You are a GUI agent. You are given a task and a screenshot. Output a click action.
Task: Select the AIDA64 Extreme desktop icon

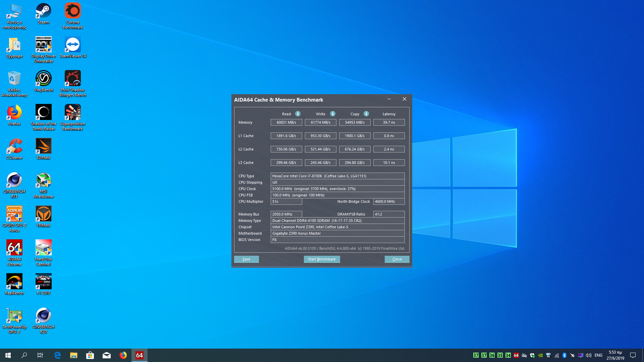(x=14, y=253)
